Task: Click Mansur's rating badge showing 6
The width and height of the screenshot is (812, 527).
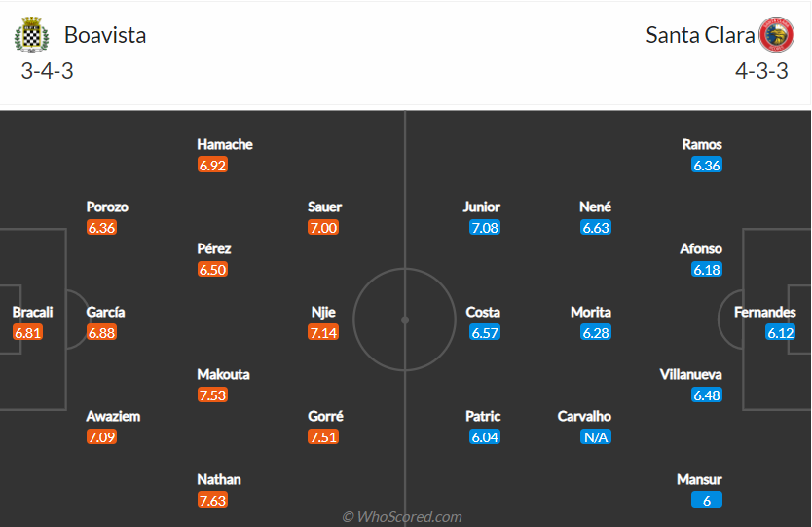Action: (x=707, y=501)
